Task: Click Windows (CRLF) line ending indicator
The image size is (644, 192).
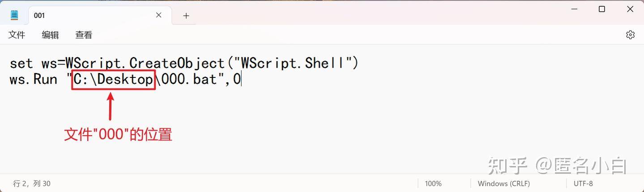Action: [x=503, y=183]
